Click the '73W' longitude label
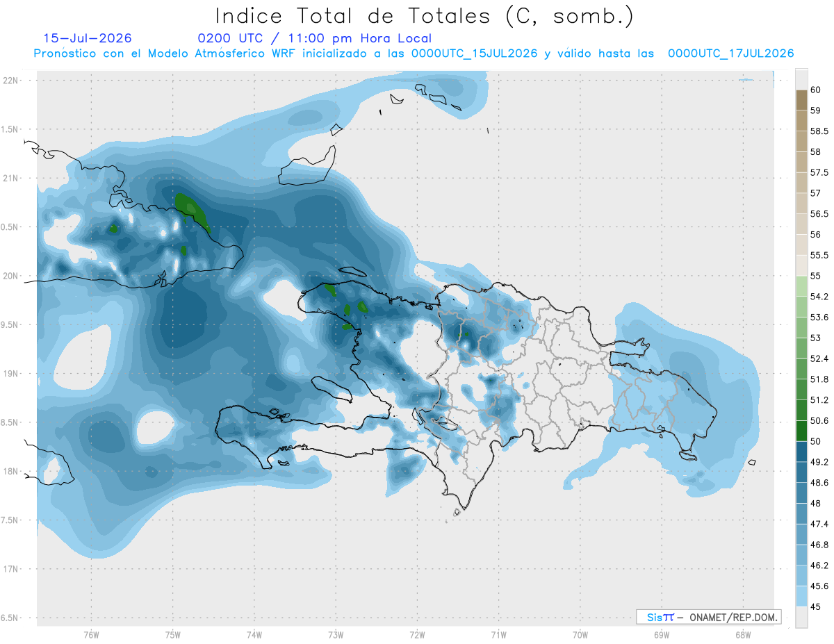834x644 pixels. (x=336, y=634)
